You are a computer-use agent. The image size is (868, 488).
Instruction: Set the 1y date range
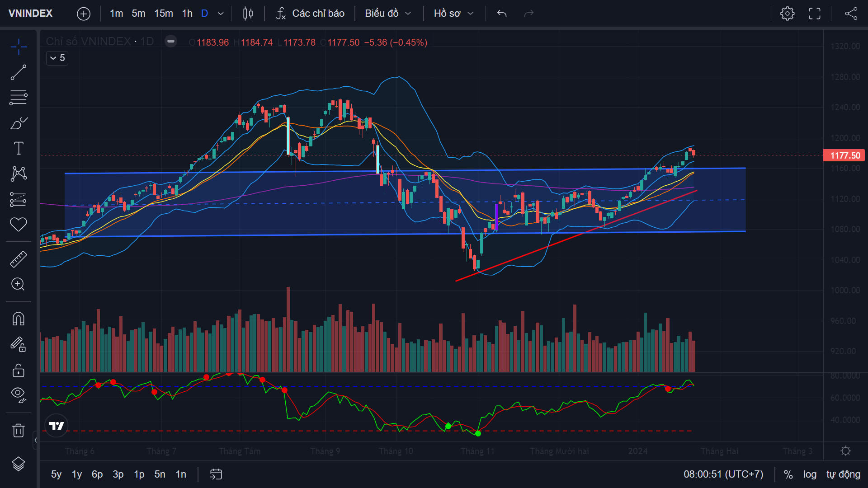(x=77, y=474)
